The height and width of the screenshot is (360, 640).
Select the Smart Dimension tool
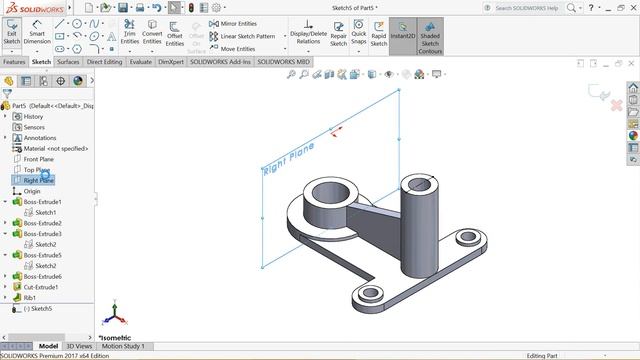click(37, 33)
